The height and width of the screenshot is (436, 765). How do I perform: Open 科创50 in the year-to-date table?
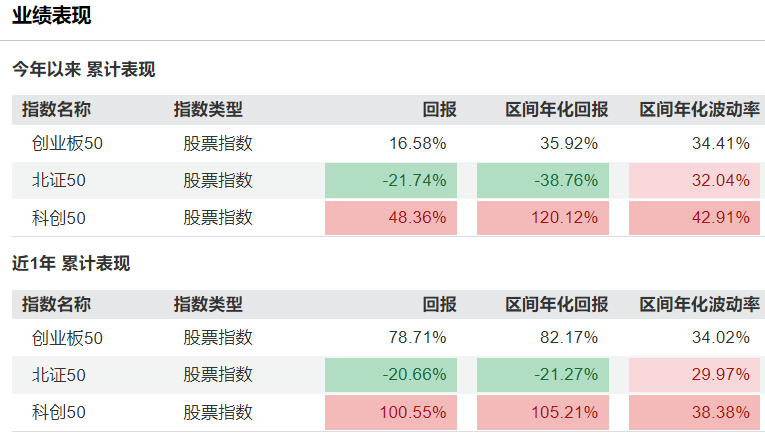(x=59, y=218)
